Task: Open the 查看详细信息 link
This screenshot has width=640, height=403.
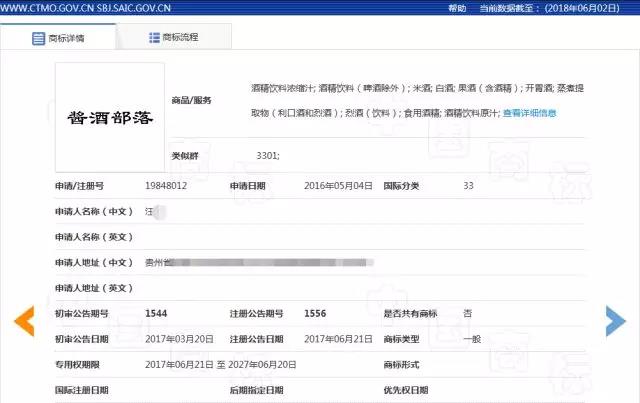Action: pos(529,113)
